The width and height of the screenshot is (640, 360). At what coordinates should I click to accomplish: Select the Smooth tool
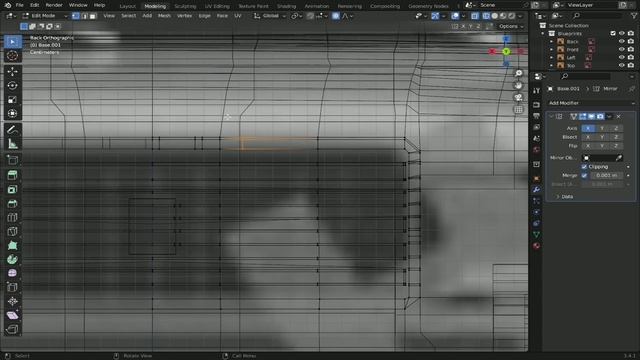pos(13,273)
